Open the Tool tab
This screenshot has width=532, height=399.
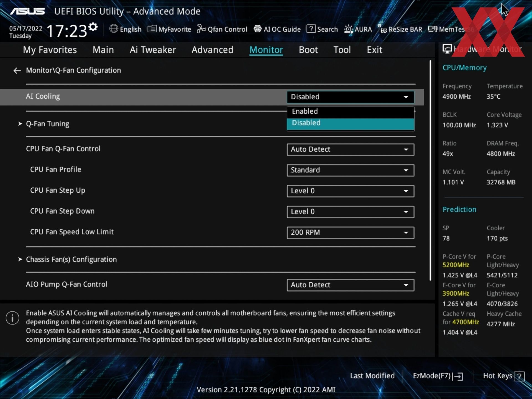coord(342,50)
